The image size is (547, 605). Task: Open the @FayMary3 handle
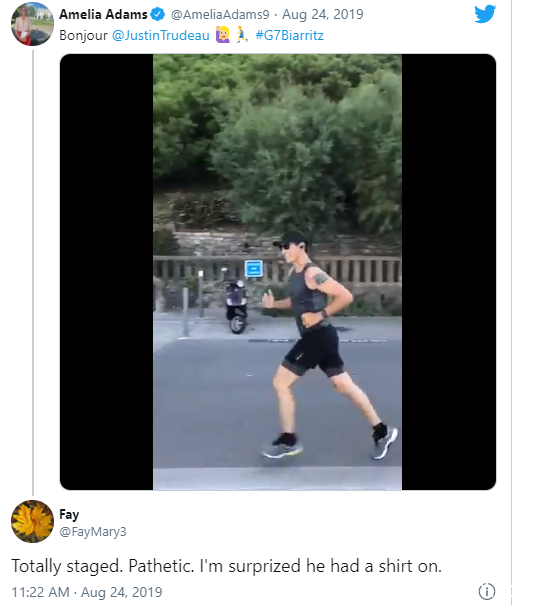tap(93, 532)
